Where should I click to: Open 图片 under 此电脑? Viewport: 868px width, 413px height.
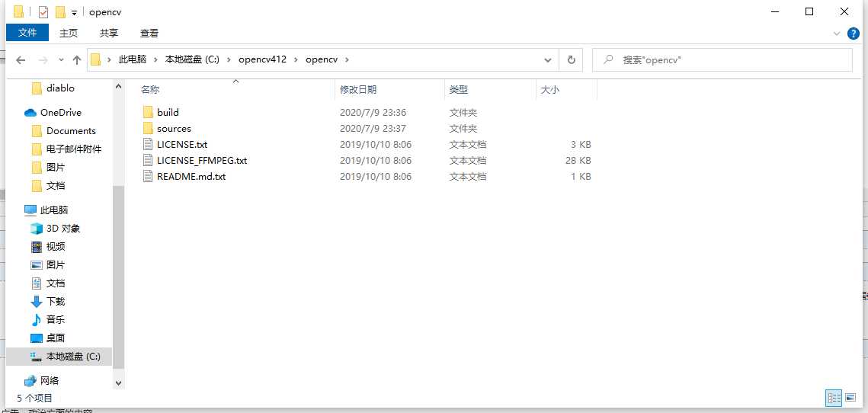[56, 264]
